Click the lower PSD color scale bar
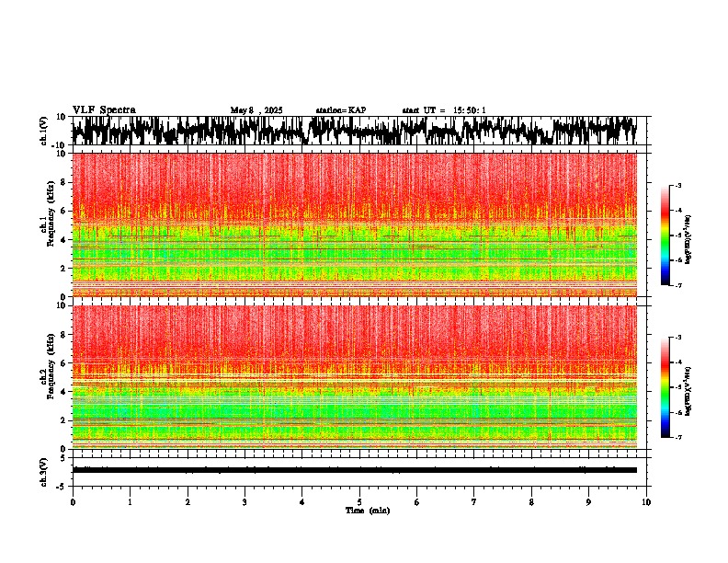This screenshot has width=728, height=563. [x=665, y=387]
